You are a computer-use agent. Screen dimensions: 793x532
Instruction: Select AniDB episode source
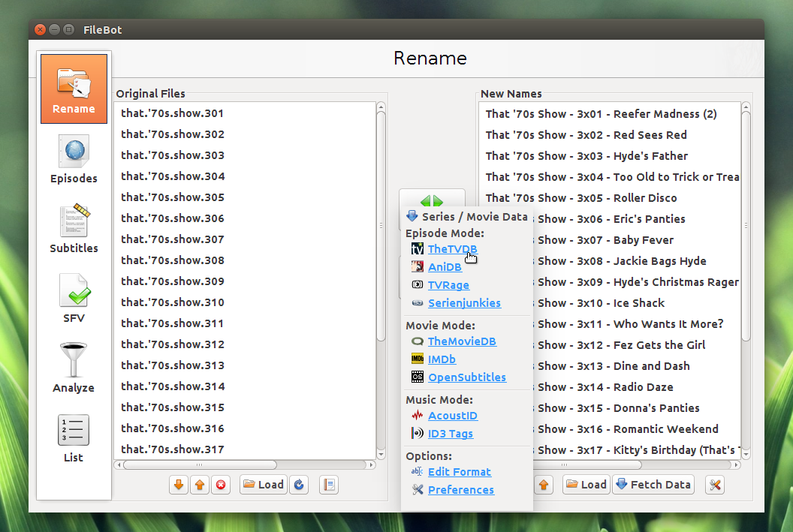coord(445,267)
